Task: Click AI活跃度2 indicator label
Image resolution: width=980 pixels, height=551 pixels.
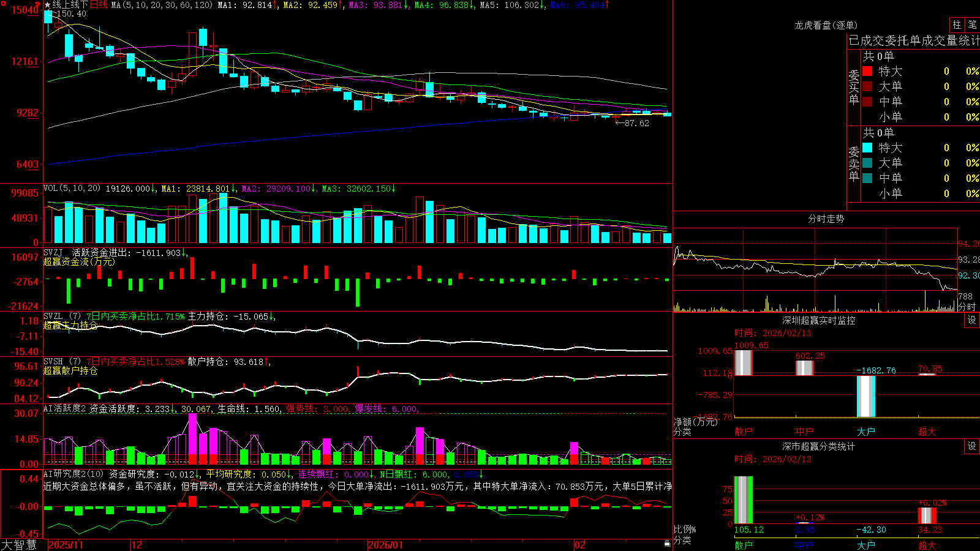Action: [x=65, y=408]
